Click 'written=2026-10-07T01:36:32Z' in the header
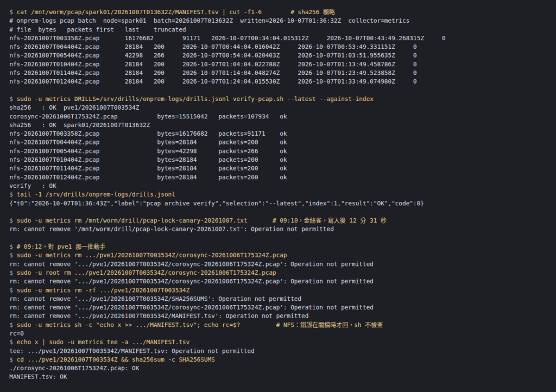Screen dimensions: 556x392 pyautogui.click(x=290, y=21)
